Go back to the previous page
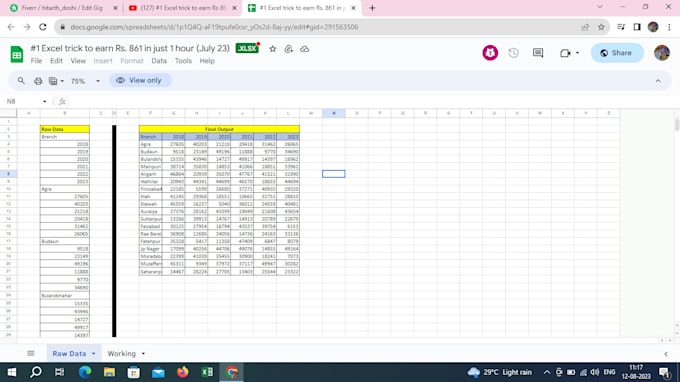Screen dimensions: 680x382 tap(11, 27)
